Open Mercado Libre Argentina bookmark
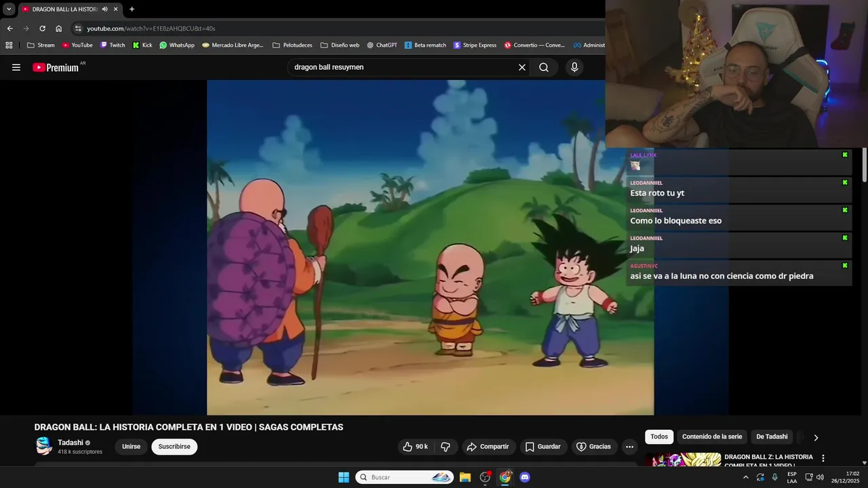Viewport: 868px width, 488px height. (x=233, y=45)
